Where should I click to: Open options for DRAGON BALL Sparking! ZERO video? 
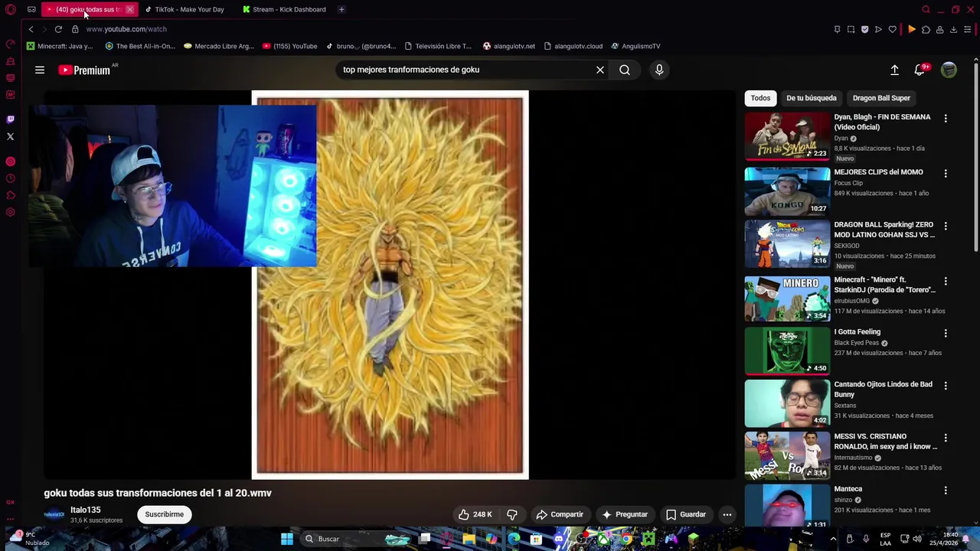(946, 227)
